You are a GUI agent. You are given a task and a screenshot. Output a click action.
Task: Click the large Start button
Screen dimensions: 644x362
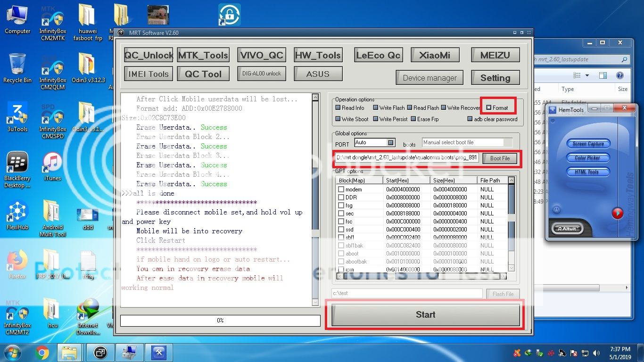(425, 315)
